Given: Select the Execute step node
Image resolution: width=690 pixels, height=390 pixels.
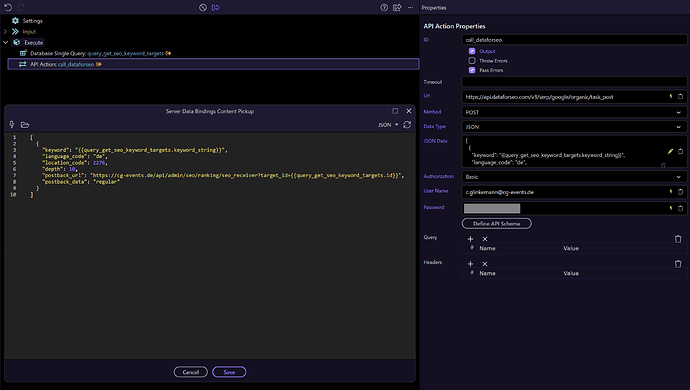Looking at the screenshot, I should tap(29, 43).
